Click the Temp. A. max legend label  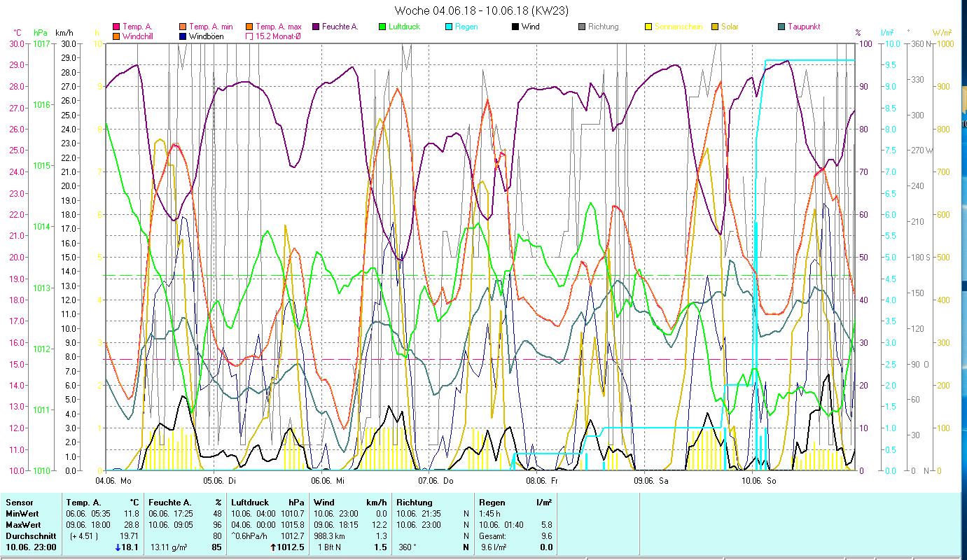(278, 27)
